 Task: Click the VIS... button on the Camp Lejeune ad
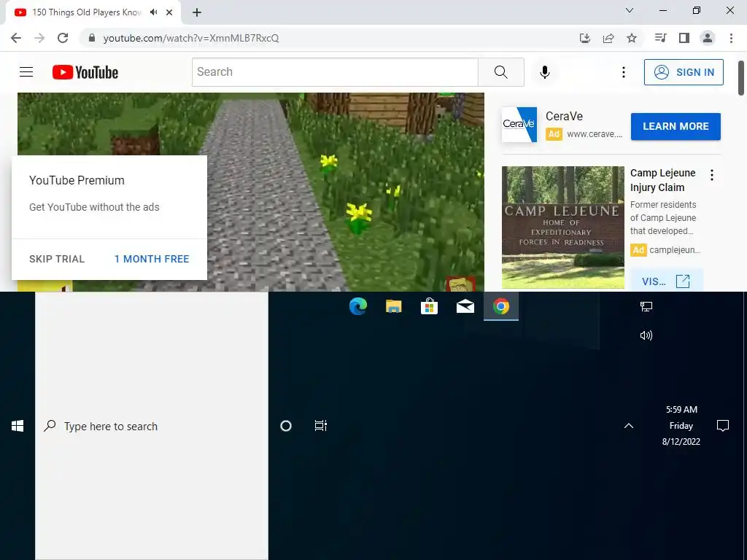(667, 281)
